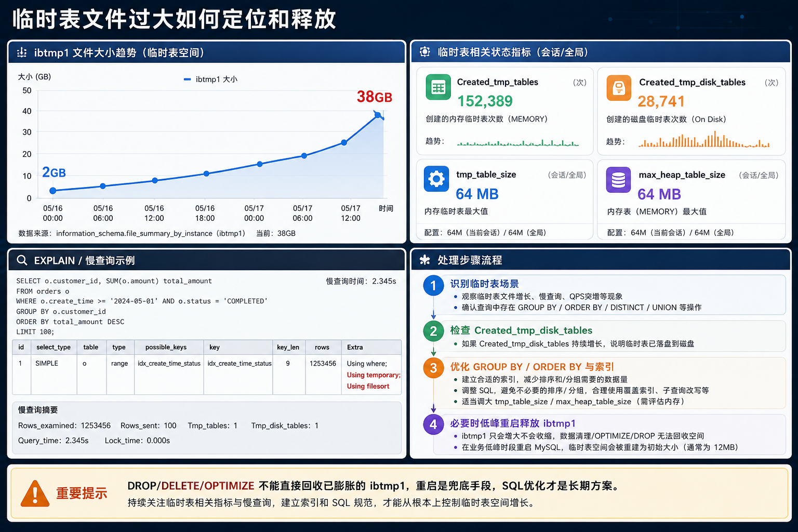
Task: Click Tmp_disk_tables: 1 in the summary
Action: point(285,425)
